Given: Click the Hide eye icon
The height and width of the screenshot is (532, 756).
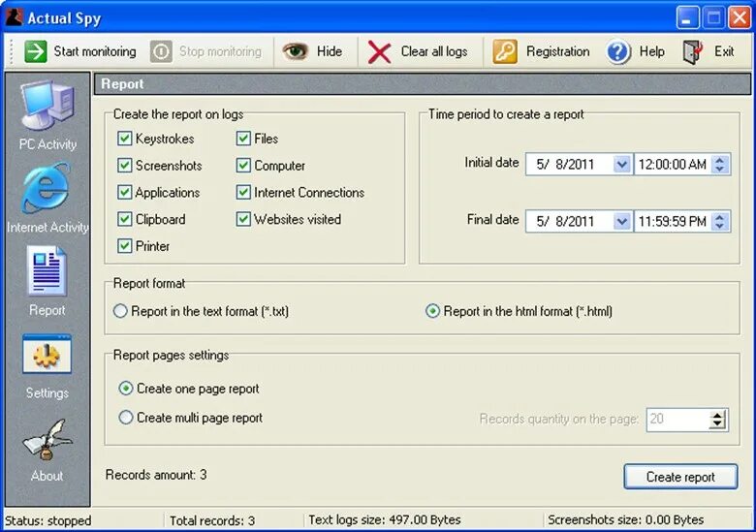Looking at the screenshot, I should [295, 51].
